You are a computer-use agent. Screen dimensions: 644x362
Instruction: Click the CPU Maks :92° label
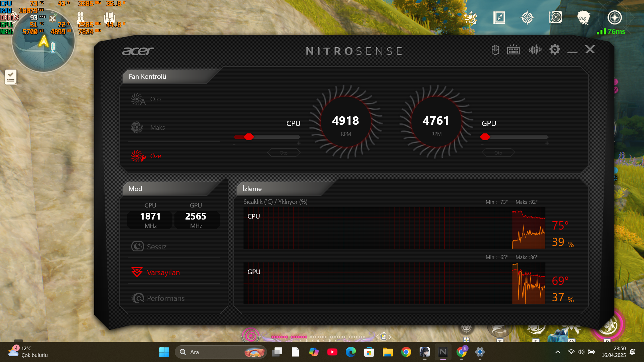pyautogui.click(x=526, y=202)
